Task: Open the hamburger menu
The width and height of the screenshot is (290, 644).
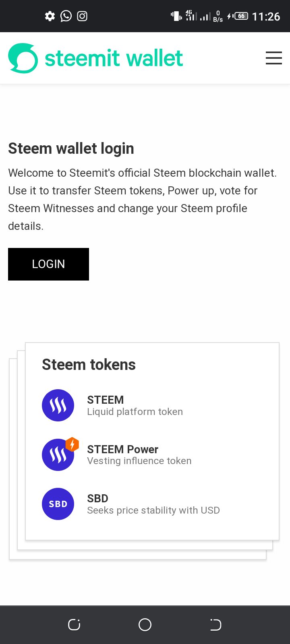Action: click(x=273, y=58)
